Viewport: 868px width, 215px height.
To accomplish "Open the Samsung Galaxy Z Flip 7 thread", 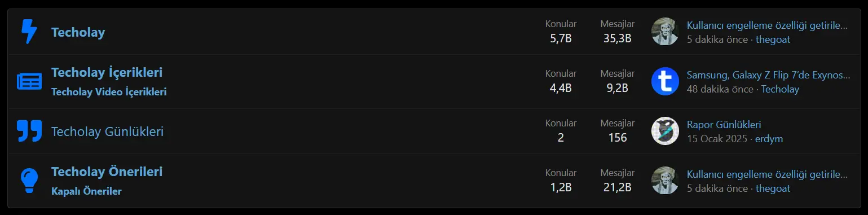I will point(768,75).
